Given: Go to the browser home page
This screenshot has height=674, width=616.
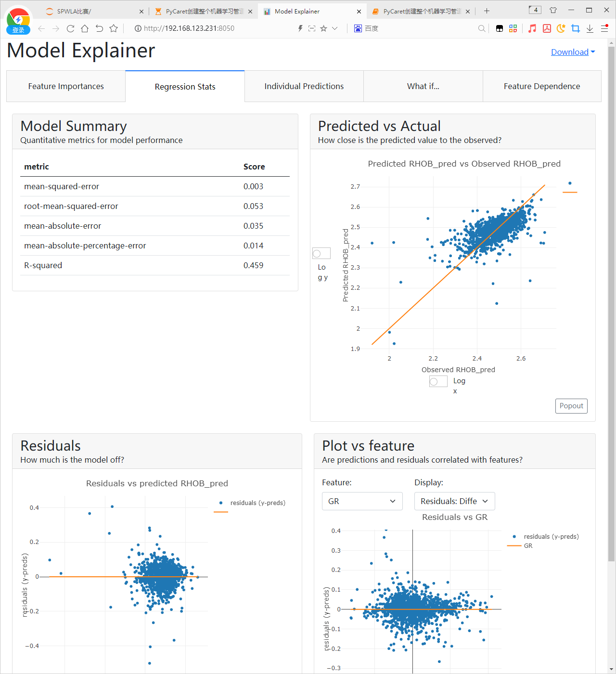Looking at the screenshot, I should [85, 29].
